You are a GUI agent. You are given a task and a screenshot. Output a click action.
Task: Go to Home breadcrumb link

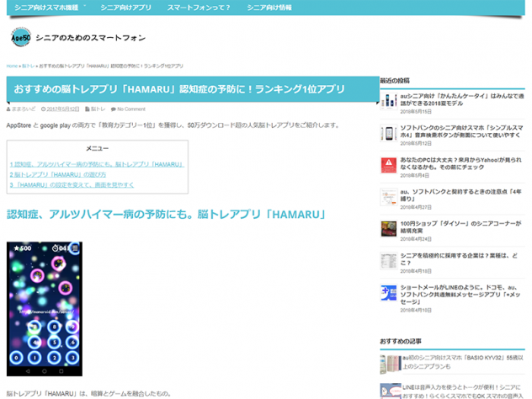pos(12,66)
